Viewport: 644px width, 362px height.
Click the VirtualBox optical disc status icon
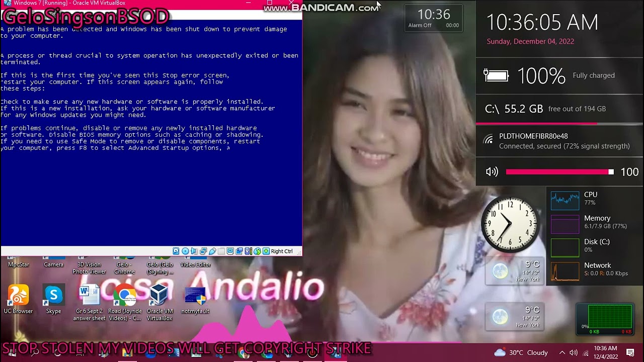185,251
